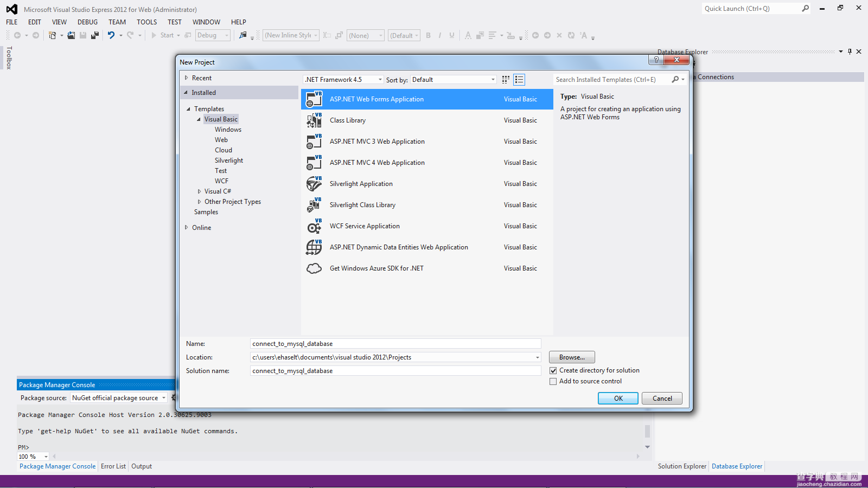
Task: Switch to Output tab
Action: pyautogui.click(x=142, y=466)
